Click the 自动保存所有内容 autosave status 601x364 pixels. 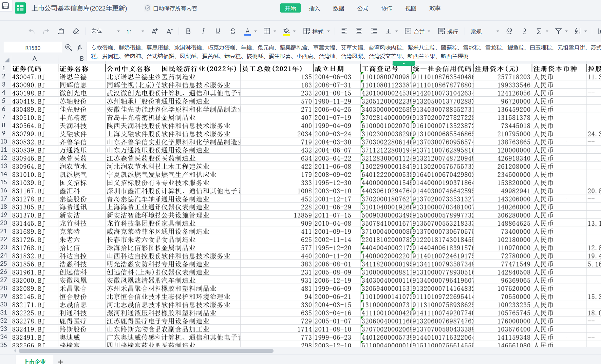pyautogui.click(x=171, y=8)
